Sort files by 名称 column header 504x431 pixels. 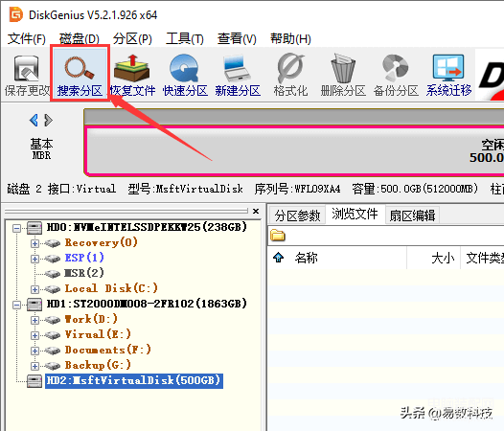[x=307, y=258]
